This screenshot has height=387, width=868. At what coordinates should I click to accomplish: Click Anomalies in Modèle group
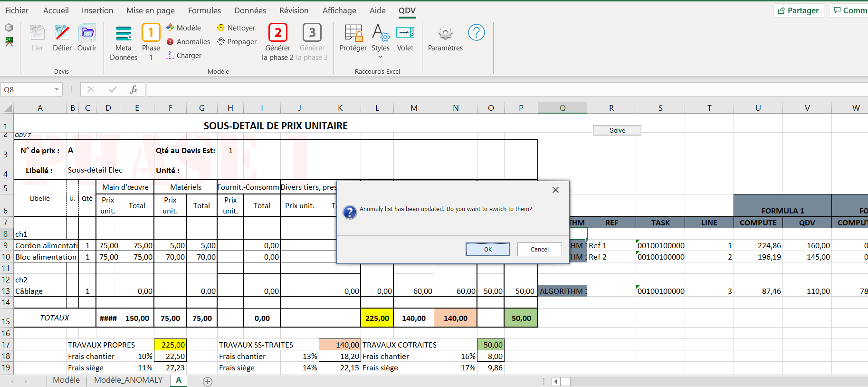point(189,42)
